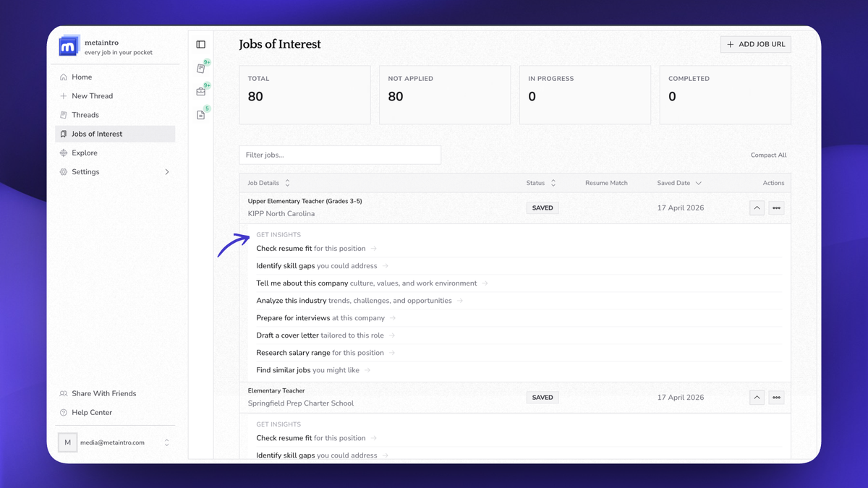Collapse the Upper Elementary Teacher job row
868x488 pixels.
pyautogui.click(x=757, y=208)
